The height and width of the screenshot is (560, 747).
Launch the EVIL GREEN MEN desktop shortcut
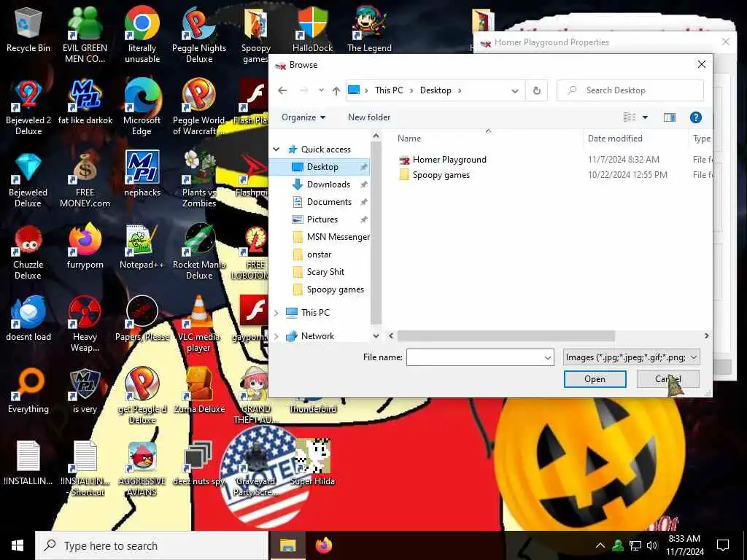tap(85, 35)
